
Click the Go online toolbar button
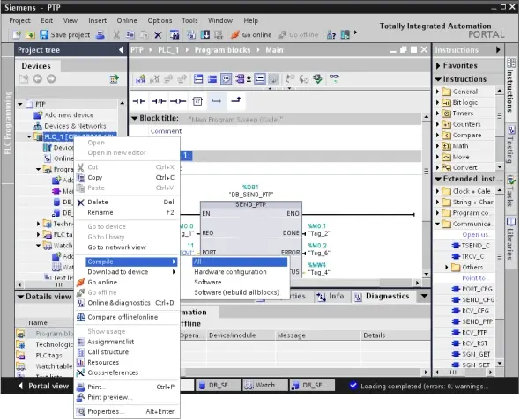coord(251,34)
